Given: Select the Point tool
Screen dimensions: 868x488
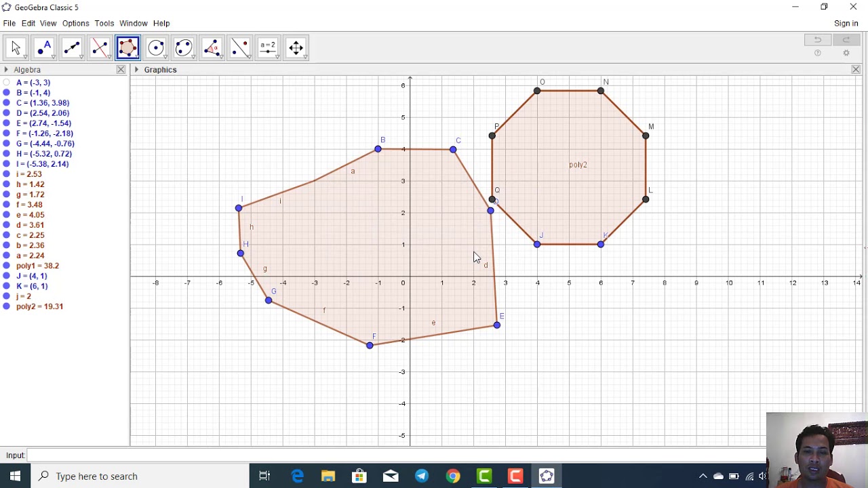Looking at the screenshot, I should tap(43, 47).
